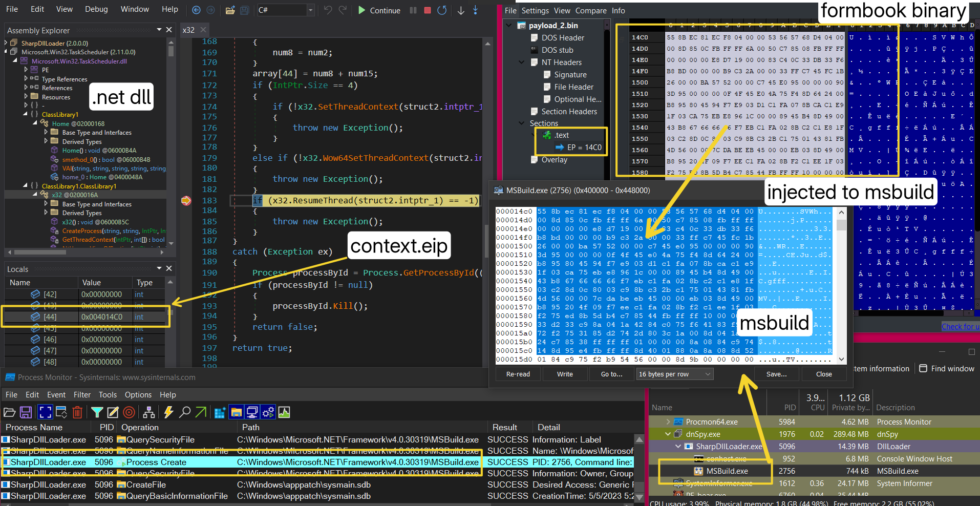This screenshot has width=980, height=506.
Task: Click Process Monitor open folder icon
Action: tap(9, 412)
